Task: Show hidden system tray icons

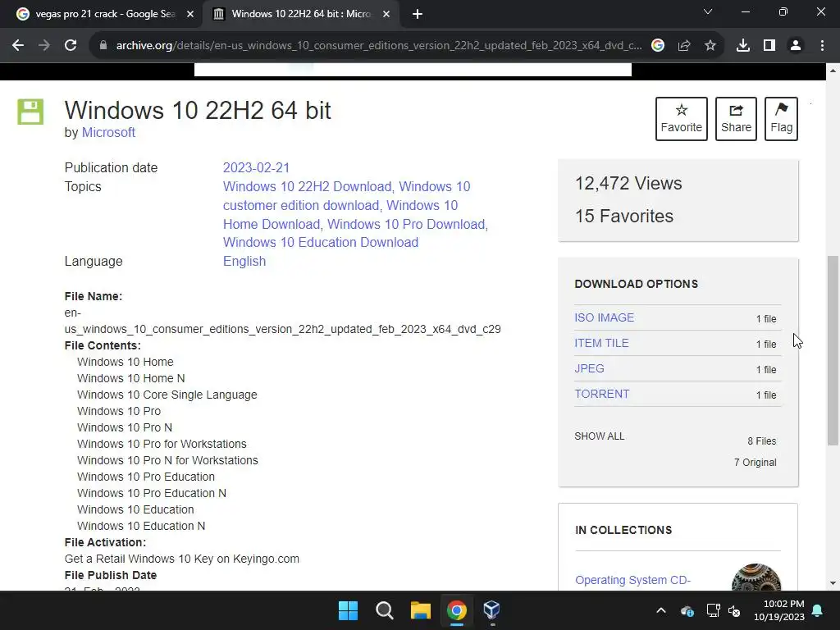Action: 661,610
